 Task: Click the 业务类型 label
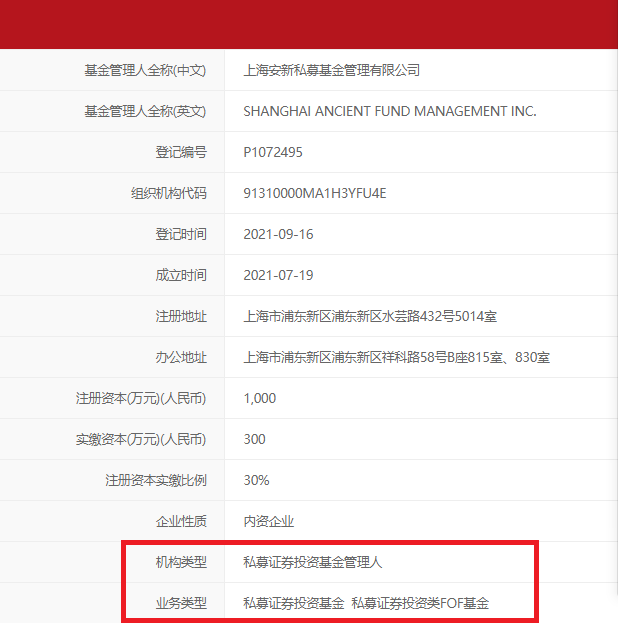tap(181, 603)
